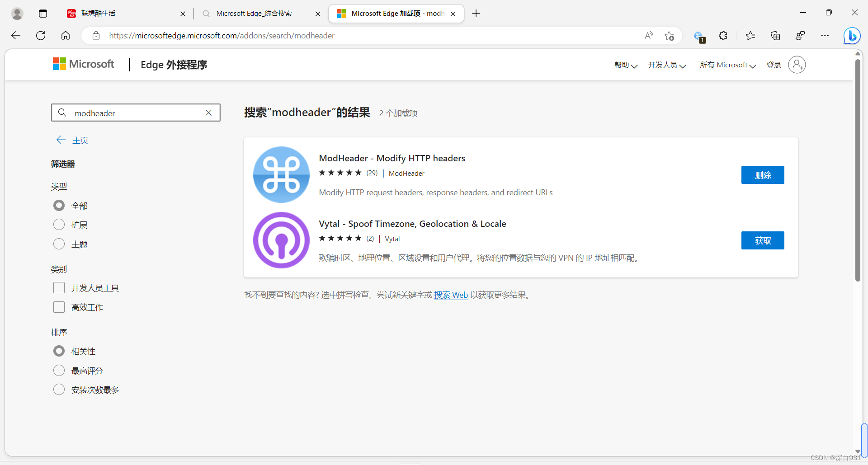Open the Vytal - Spoof Timezone title
The image size is (868, 465).
(x=412, y=224)
